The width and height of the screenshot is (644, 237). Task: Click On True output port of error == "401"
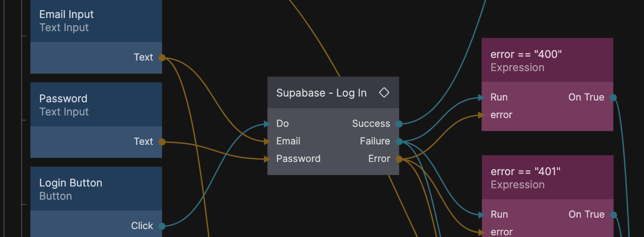[x=613, y=215]
